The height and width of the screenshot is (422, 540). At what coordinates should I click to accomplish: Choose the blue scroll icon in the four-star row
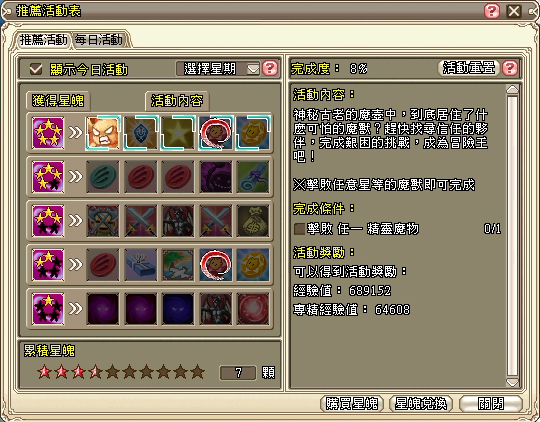pos(253,177)
